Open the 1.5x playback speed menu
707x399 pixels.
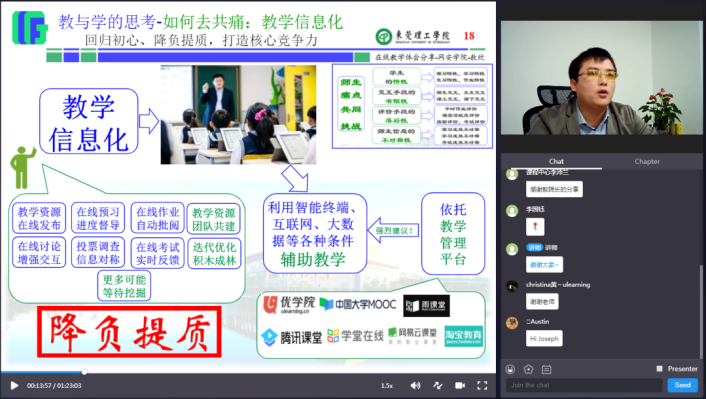click(386, 386)
